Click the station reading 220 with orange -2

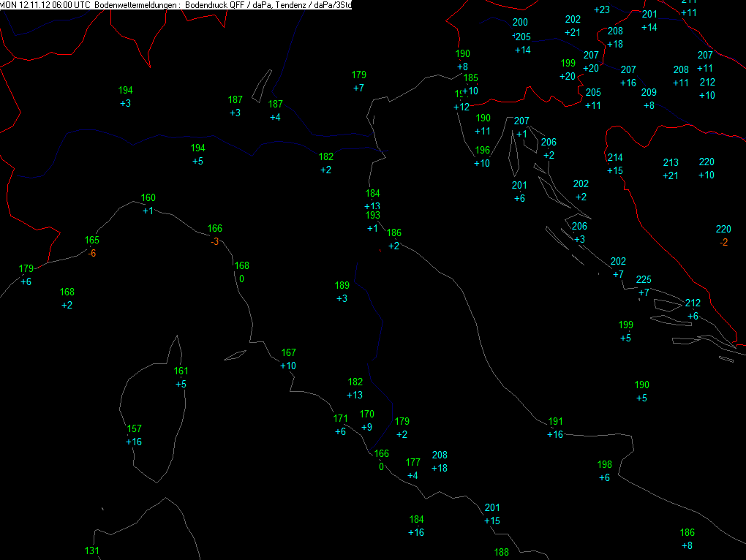[x=723, y=236]
